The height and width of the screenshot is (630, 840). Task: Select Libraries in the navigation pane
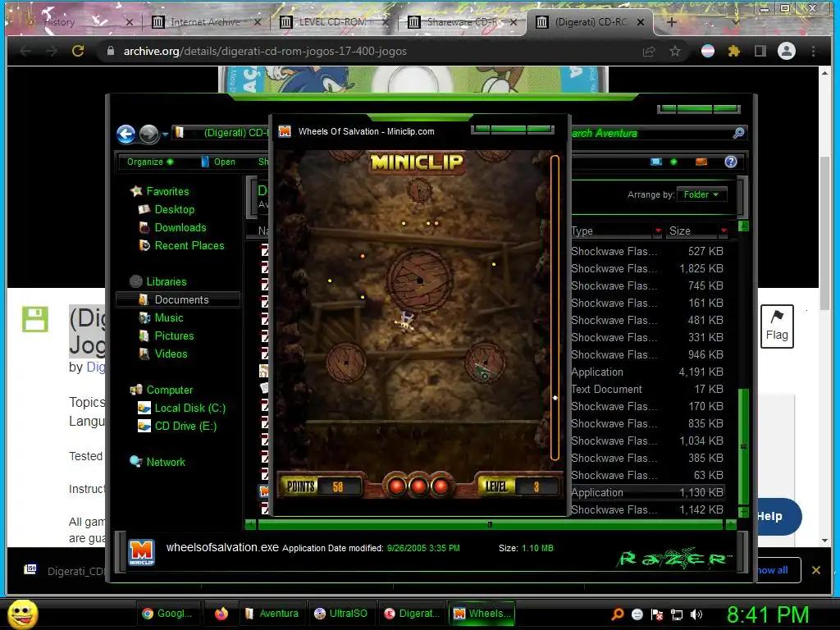pos(167,282)
